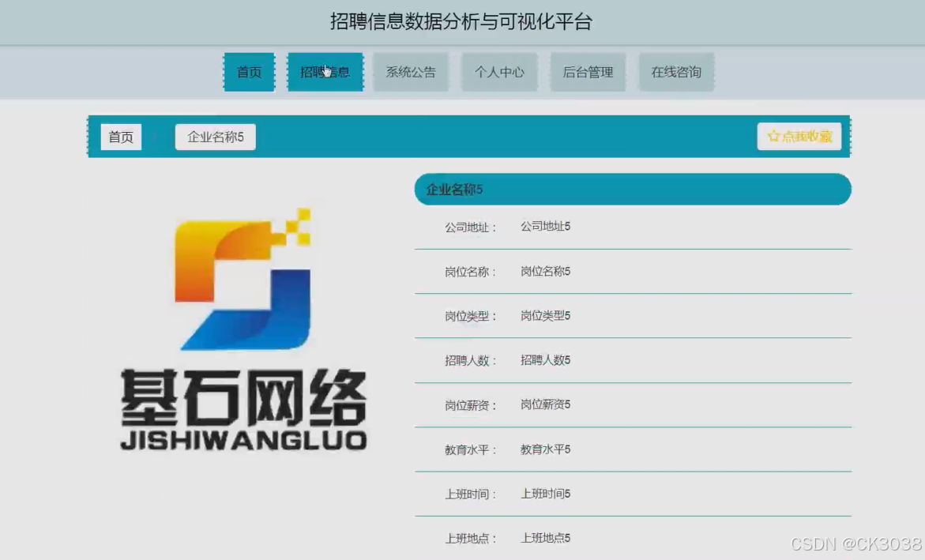Open the 招聘信息 navigation tab

click(x=325, y=72)
